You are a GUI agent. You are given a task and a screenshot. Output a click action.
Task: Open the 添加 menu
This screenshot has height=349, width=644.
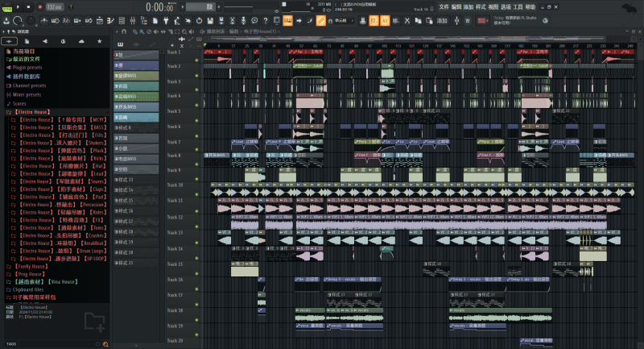469,7
